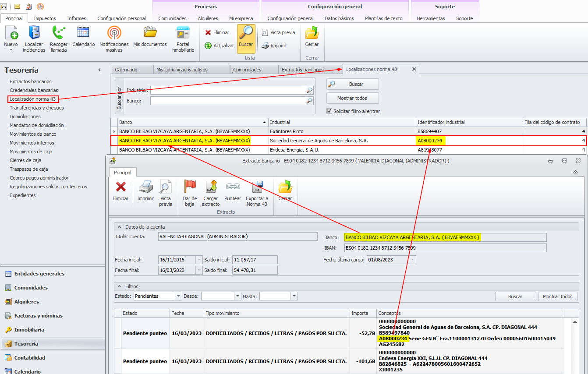Open the Impuestos ribbon tab
The width and height of the screenshot is (588, 374).
(x=45, y=18)
